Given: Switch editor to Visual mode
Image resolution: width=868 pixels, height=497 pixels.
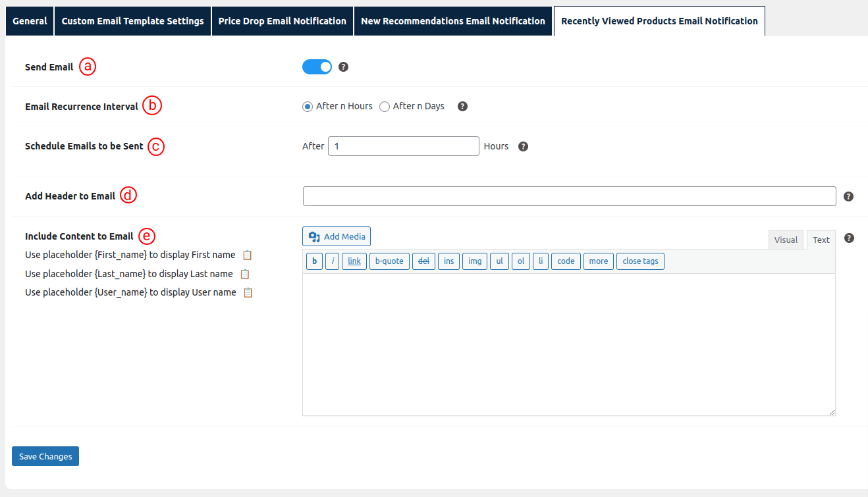Looking at the screenshot, I should (786, 240).
